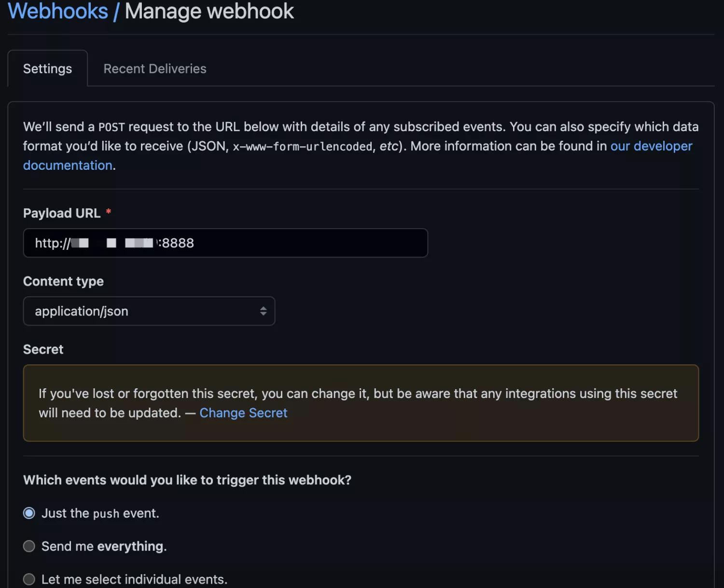This screenshot has height=588, width=724.
Task: Select the Just the push event radio
Action: pos(29,513)
